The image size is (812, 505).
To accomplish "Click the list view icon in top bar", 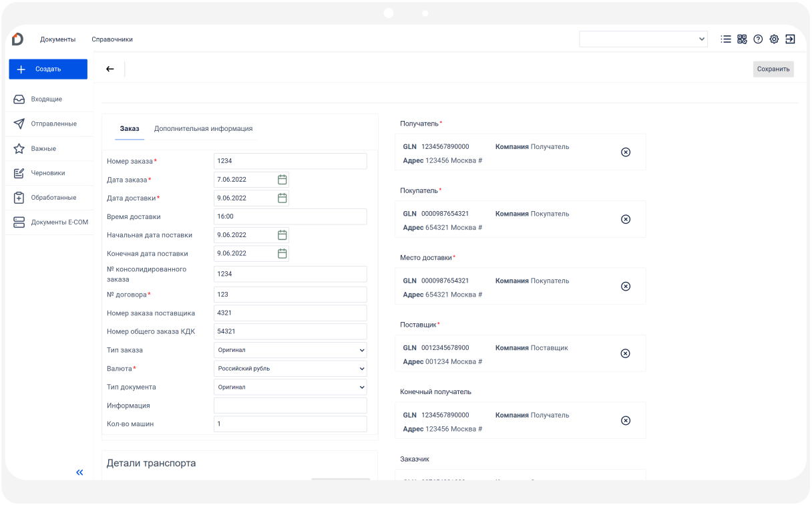I will click(726, 39).
